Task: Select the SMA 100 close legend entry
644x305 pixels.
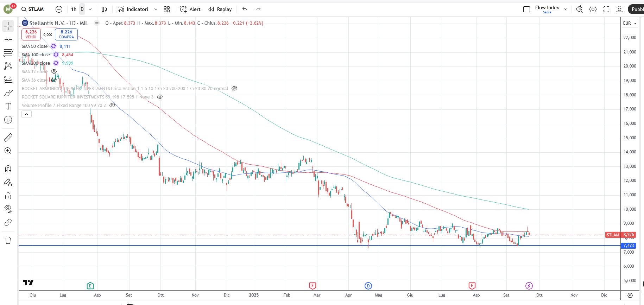Action: coord(36,55)
